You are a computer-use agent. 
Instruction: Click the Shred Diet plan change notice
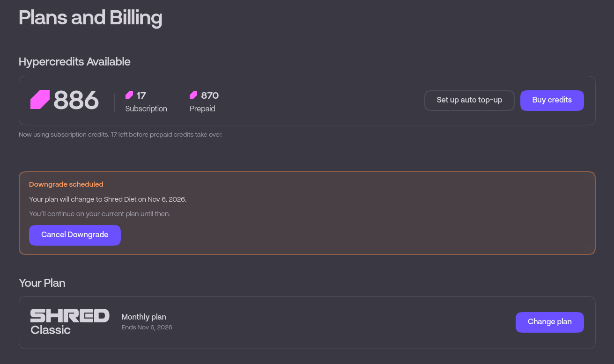[x=108, y=199]
